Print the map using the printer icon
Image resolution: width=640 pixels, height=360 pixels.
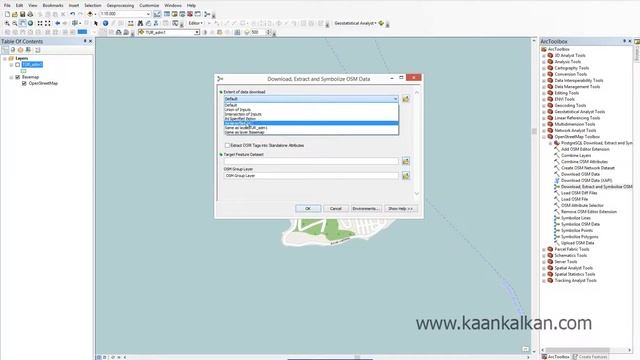[30, 14]
